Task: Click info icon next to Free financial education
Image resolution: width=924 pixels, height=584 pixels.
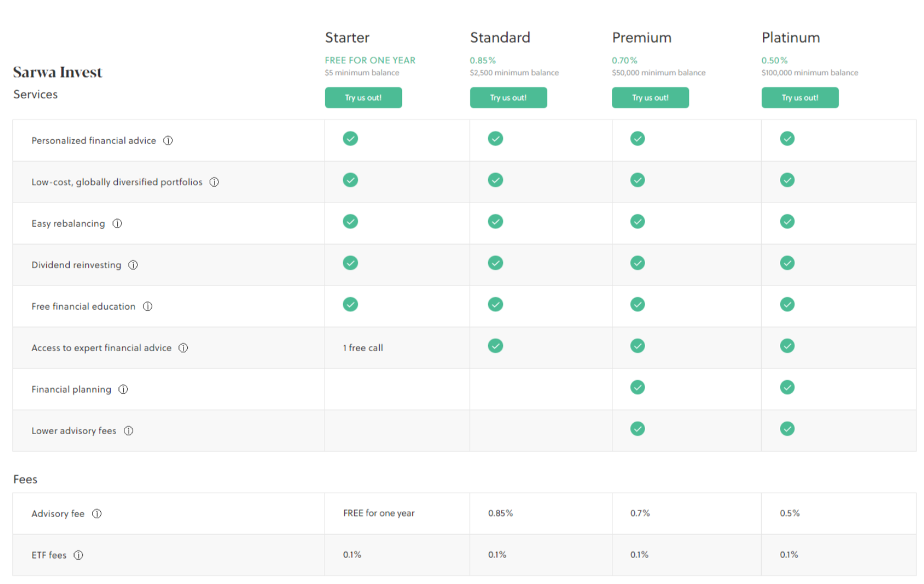Action: pos(147,306)
